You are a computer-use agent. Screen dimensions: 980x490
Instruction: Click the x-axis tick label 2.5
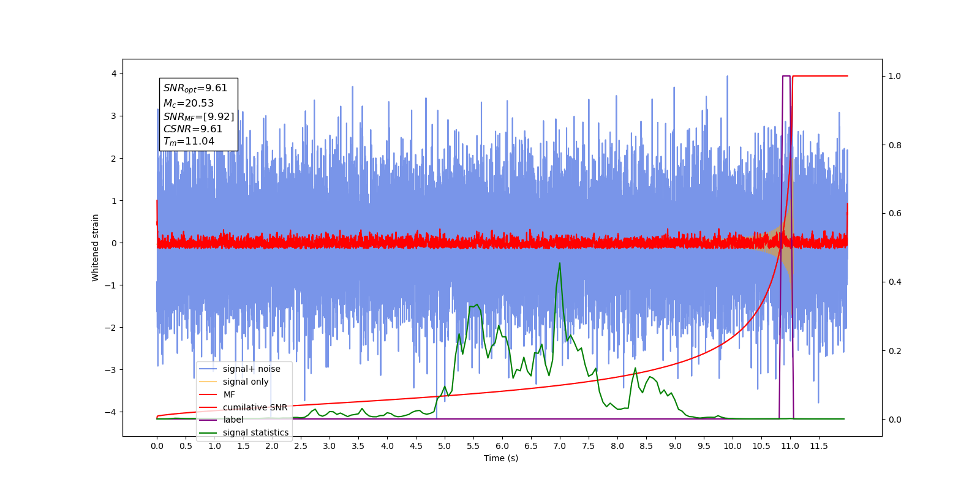[301, 446]
